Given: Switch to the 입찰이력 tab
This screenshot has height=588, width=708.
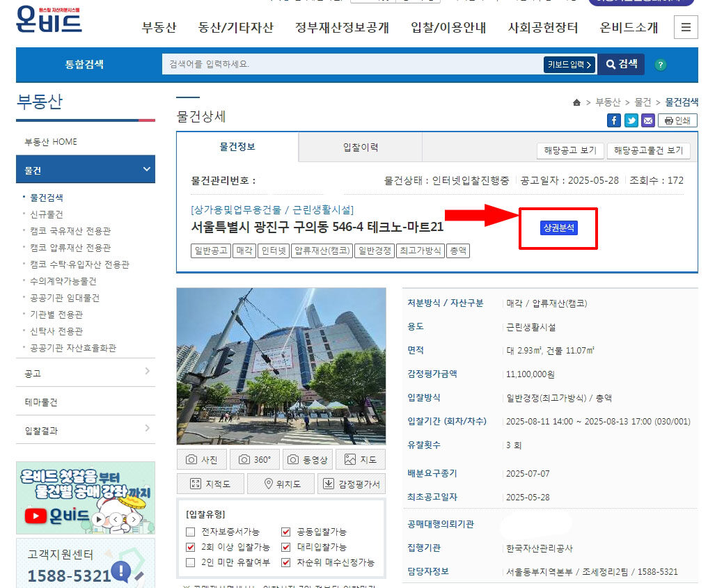Looking at the screenshot, I should click(x=361, y=147).
